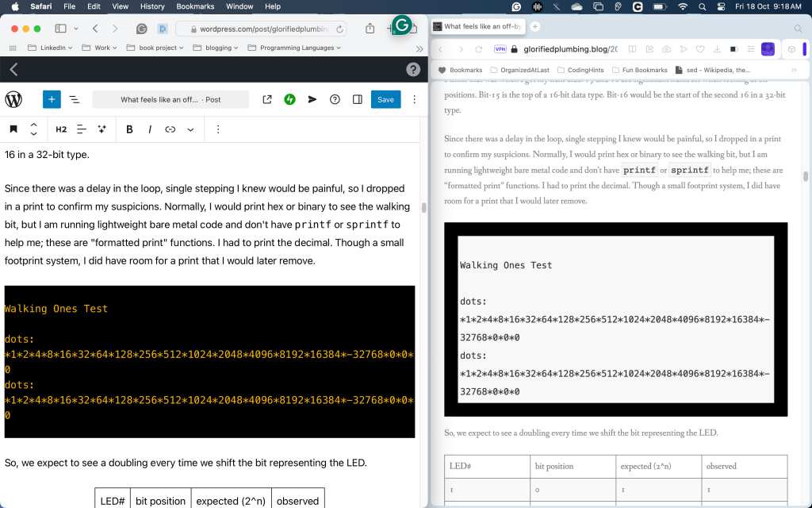Click the Jetpack green lightning icon
Image resolution: width=812 pixels, height=508 pixels.
pos(290,99)
